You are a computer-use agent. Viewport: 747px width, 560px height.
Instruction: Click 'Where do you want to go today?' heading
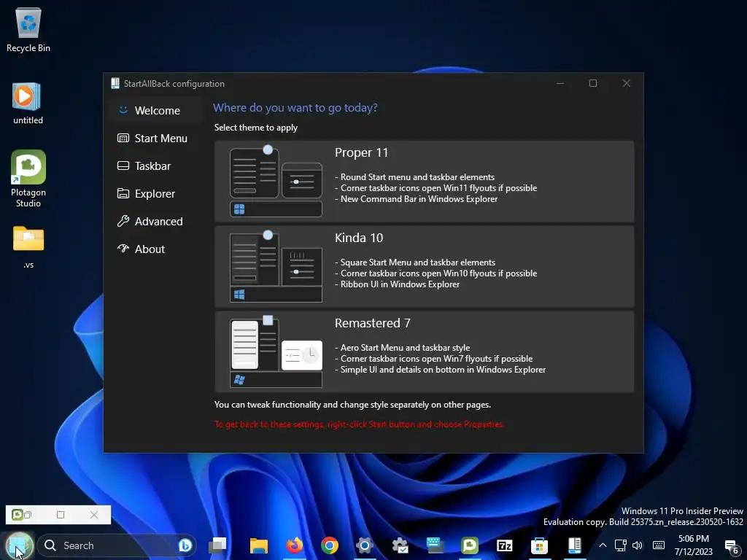(295, 108)
